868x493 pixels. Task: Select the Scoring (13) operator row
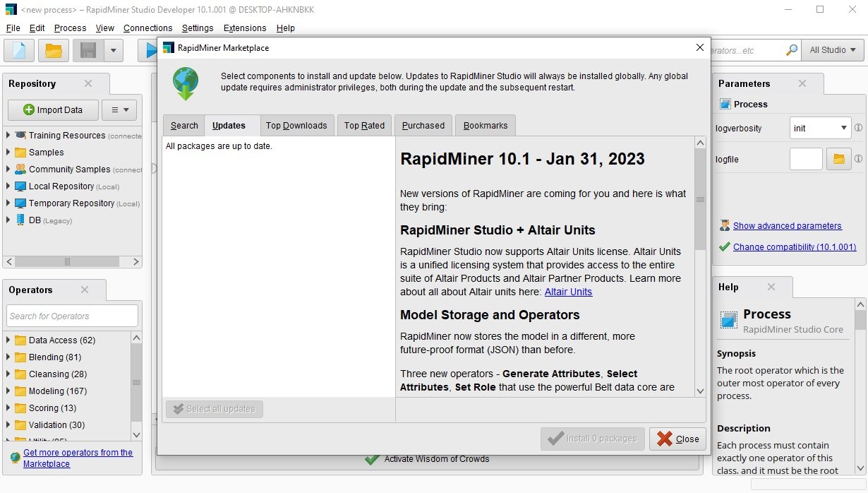52,408
